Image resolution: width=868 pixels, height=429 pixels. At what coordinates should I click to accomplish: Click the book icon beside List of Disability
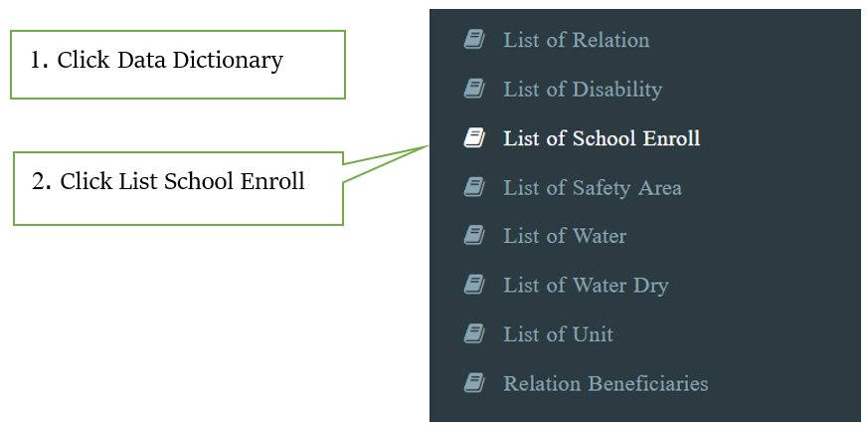click(x=474, y=89)
